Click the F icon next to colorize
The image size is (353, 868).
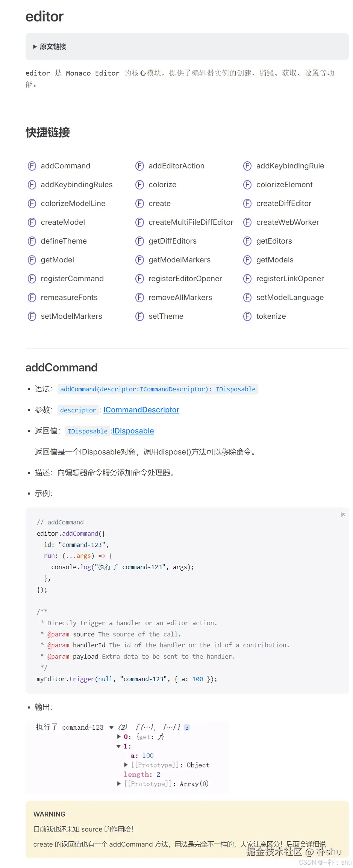139,185
